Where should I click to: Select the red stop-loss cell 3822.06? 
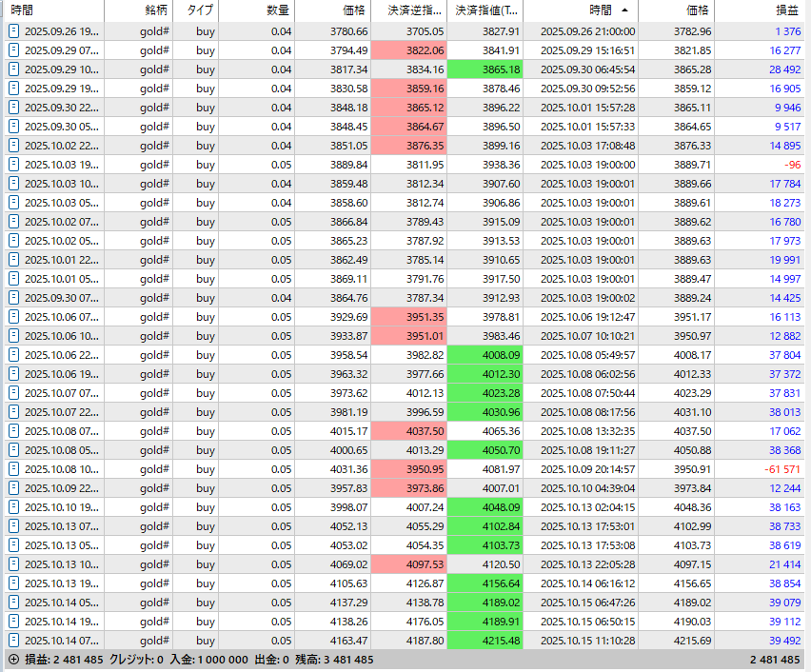click(x=408, y=50)
